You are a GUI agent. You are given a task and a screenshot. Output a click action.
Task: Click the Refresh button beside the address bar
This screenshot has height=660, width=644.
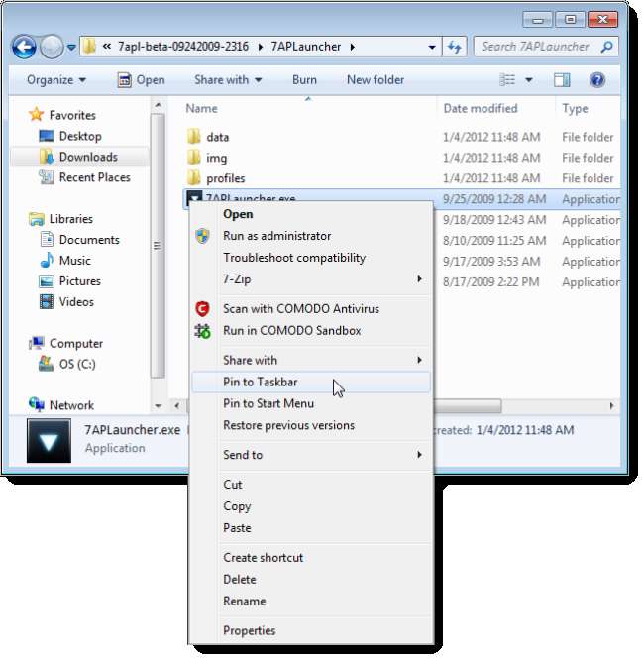454,47
